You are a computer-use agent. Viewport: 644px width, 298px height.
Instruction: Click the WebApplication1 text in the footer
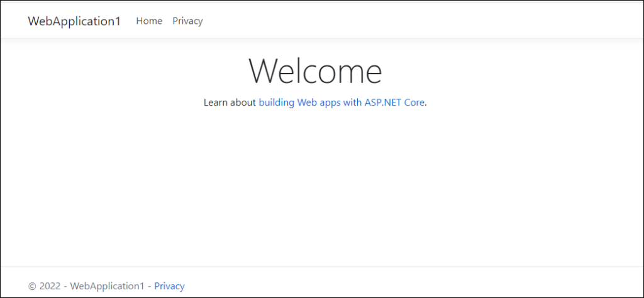pos(107,286)
